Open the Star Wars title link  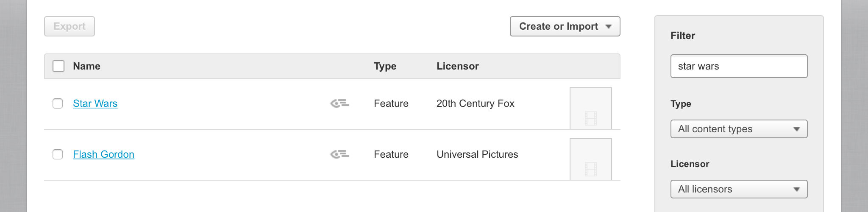[95, 103]
